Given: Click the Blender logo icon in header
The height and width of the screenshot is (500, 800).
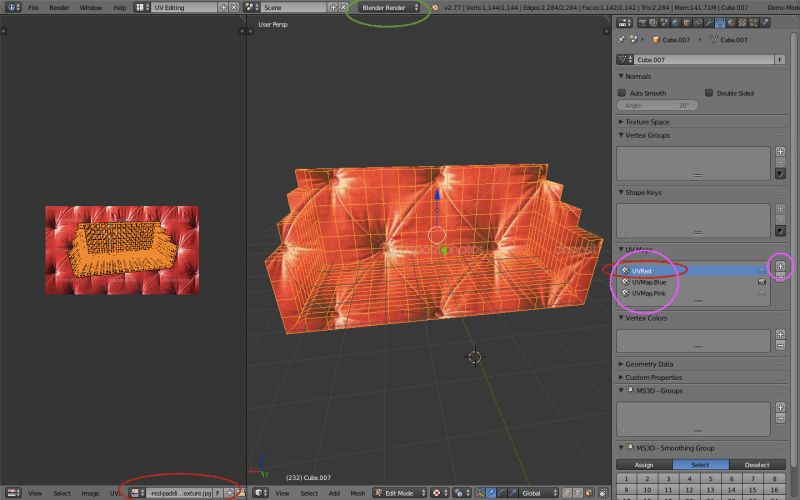Looking at the screenshot, I should tap(435, 7).
